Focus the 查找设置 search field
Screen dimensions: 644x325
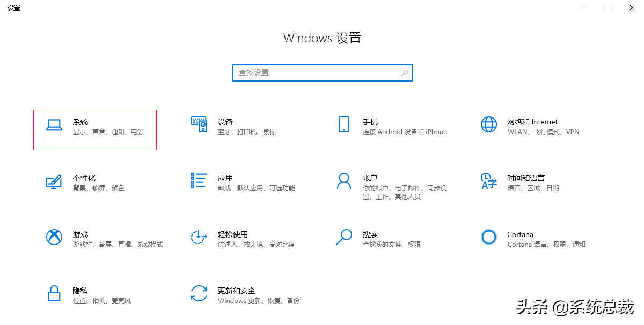coord(323,73)
